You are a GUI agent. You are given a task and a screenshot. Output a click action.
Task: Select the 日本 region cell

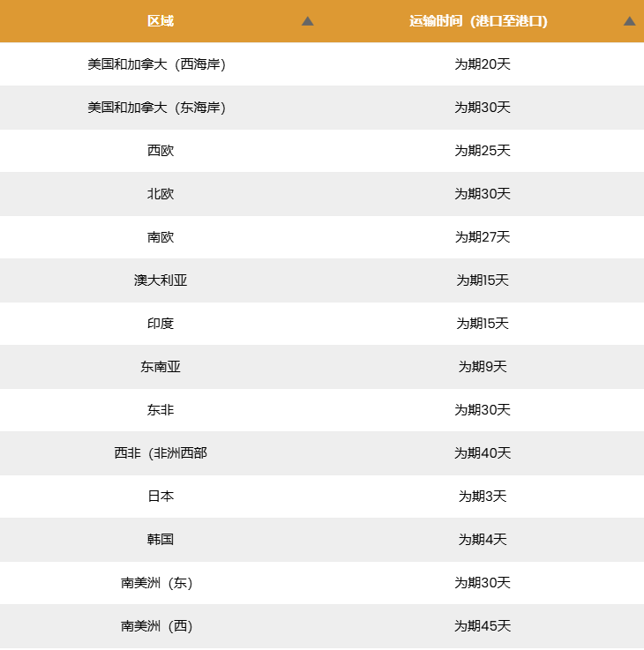(x=161, y=497)
